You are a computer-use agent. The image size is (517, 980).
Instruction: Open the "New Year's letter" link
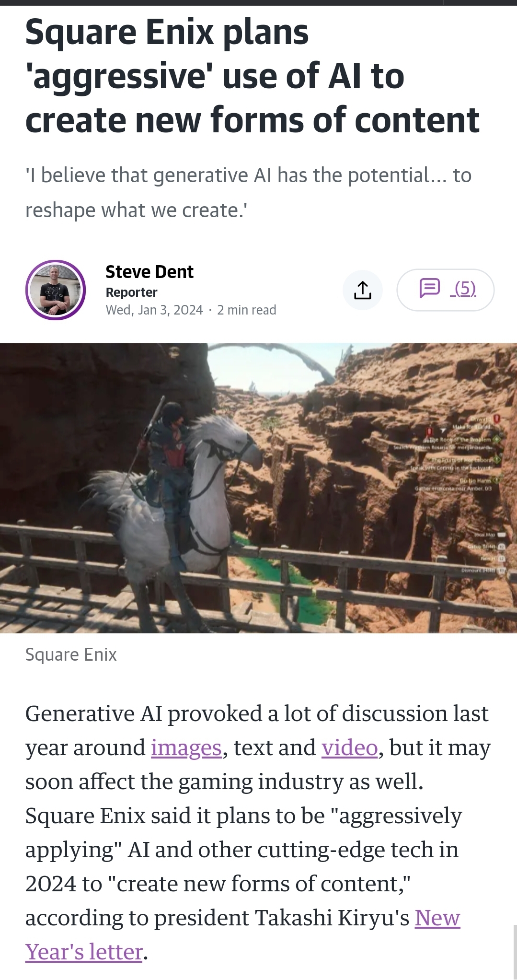point(437,918)
